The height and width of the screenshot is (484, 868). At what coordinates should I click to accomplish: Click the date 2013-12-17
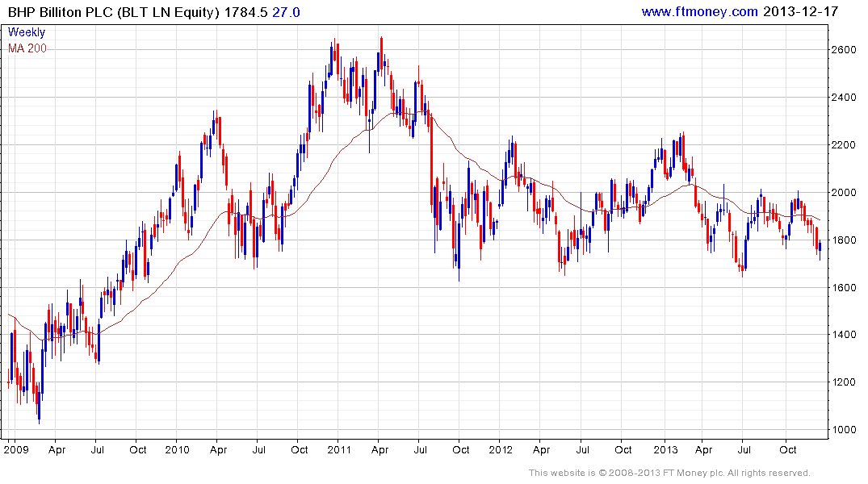(801, 11)
